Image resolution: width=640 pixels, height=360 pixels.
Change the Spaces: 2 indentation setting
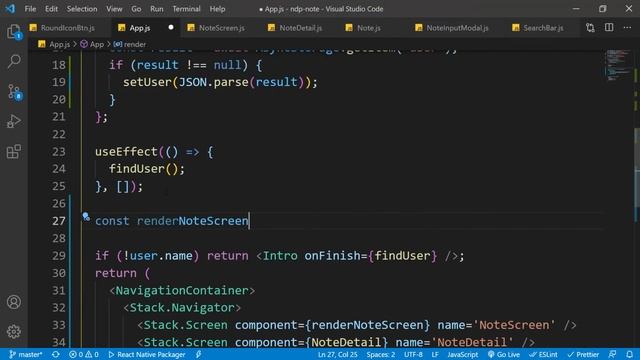click(381, 354)
